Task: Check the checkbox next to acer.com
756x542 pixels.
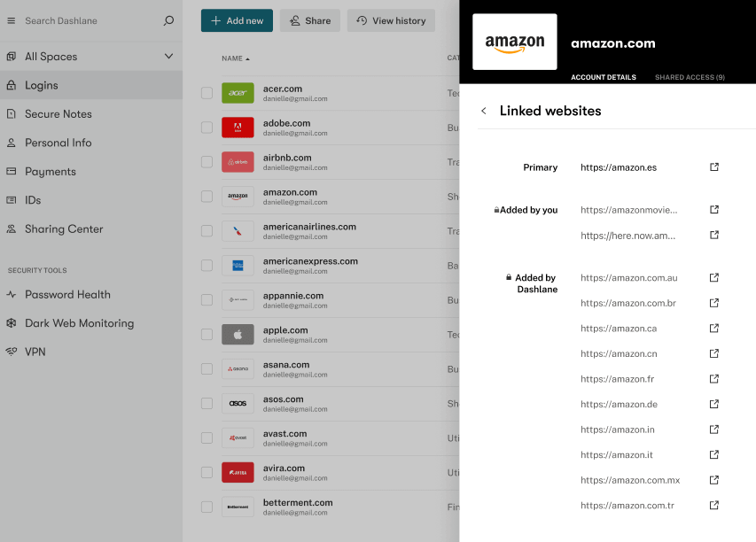Action: [x=207, y=93]
